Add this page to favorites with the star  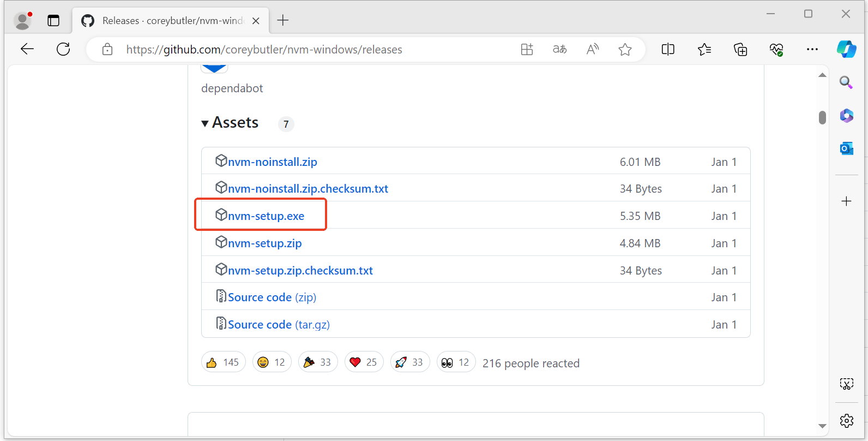click(x=625, y=50)
